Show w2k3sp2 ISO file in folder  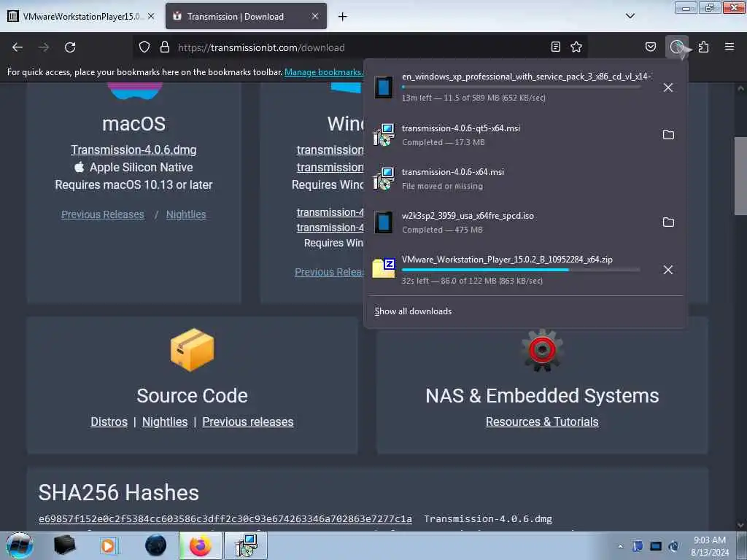point(668,222)
